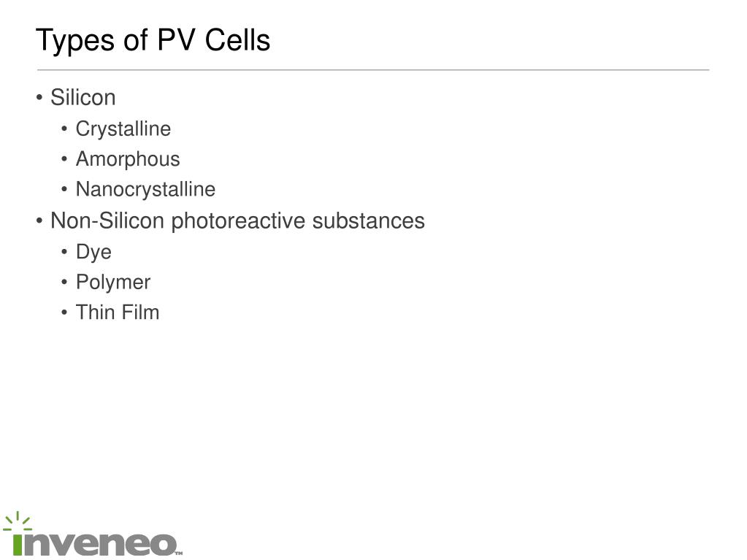Click Non-Silicon photoreactive substances heading

coord(237,221)
